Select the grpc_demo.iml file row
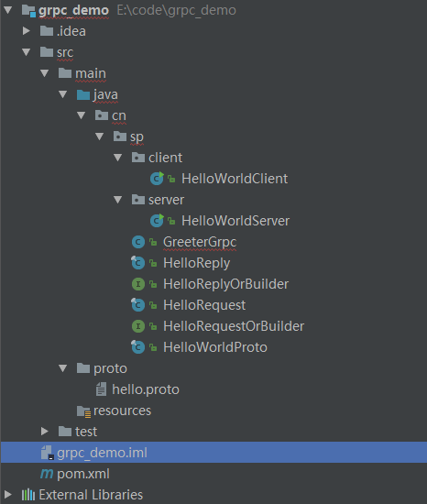427x504 pixels. coord(213,453)
